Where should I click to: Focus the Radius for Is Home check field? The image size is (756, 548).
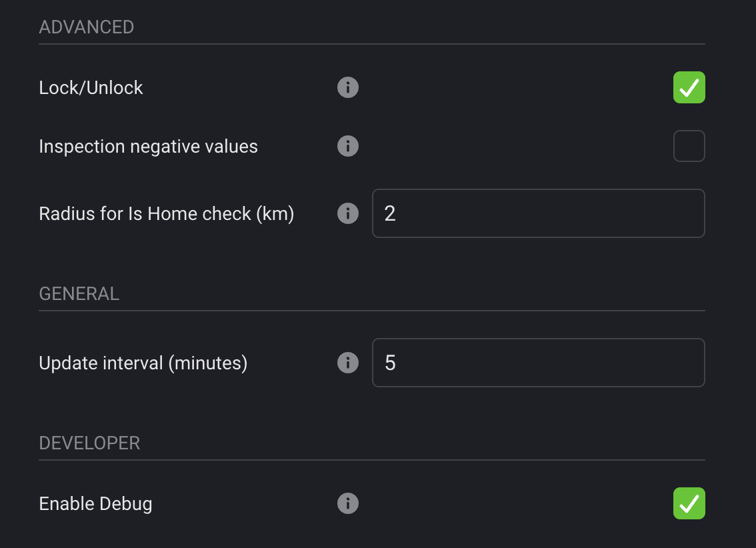pyautogui.click(x=538, y=213)
